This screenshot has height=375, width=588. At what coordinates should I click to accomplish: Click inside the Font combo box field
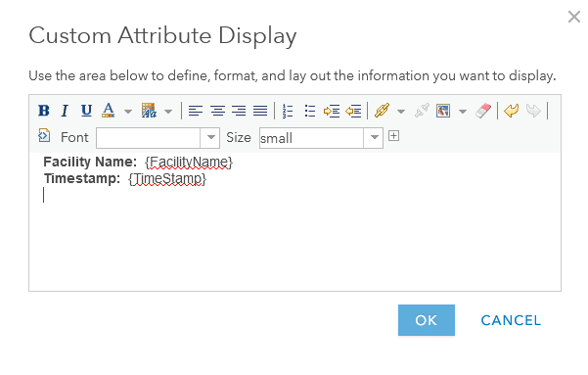point(148,138)
